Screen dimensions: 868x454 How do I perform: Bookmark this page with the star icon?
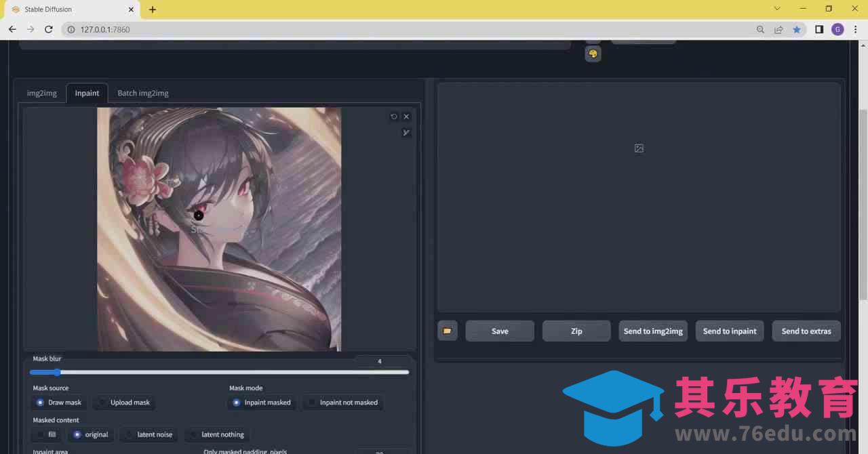click(797, 30)
